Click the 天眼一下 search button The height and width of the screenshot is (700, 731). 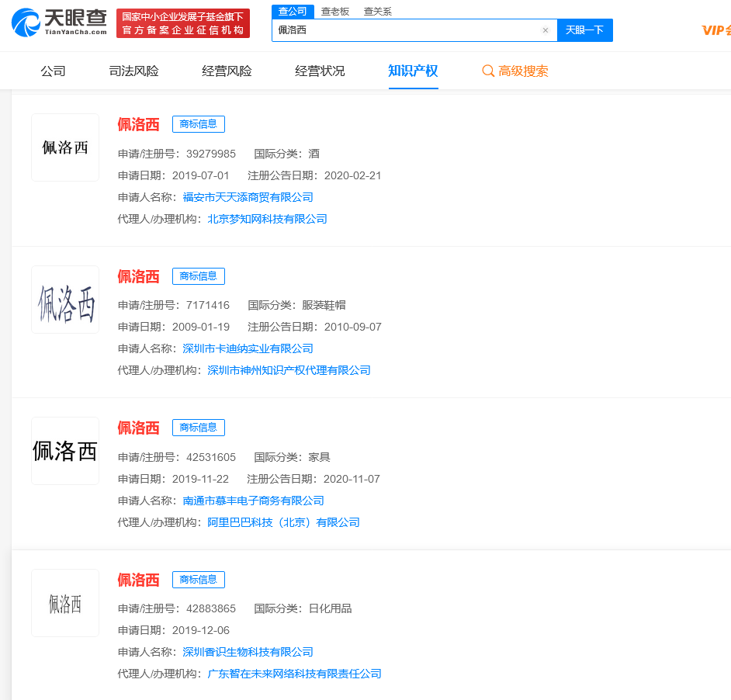(x=584, y=30)
